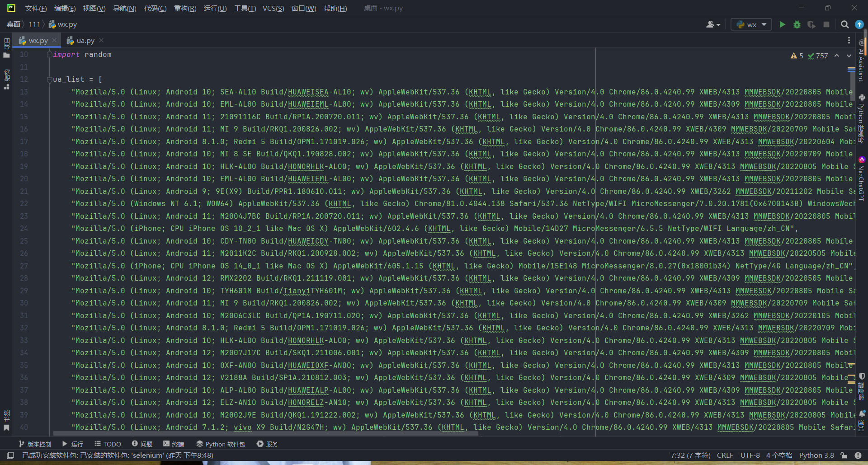Image resolution: width=868 pixels, height=465 pixels.
Task: Toggle the tool window bars icon in the status bar
Action: pyautogui.click(x=10, y=456)
